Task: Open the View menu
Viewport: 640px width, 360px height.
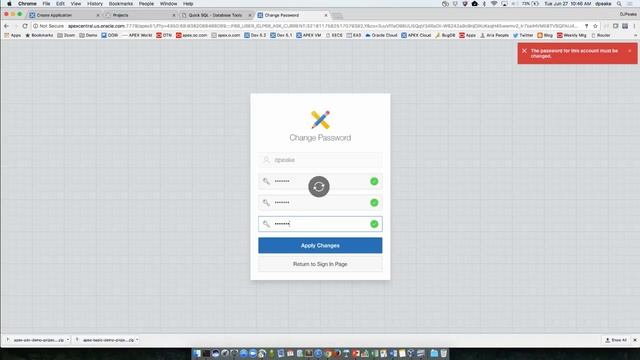Action: (76, 4)
